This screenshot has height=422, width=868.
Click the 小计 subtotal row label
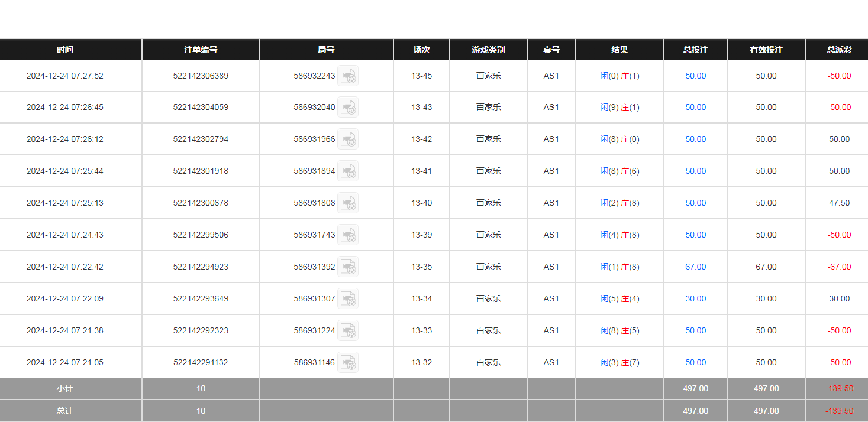click(65, 388)
